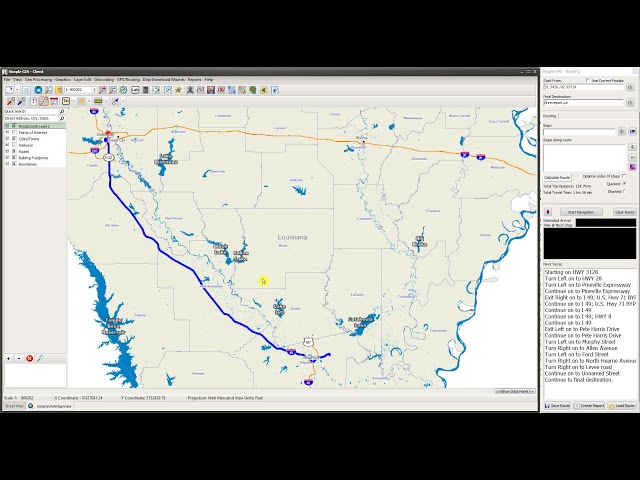Screen dimensions: 640x480
Task: Expand the Railways layer node
Action: [7, 145]
